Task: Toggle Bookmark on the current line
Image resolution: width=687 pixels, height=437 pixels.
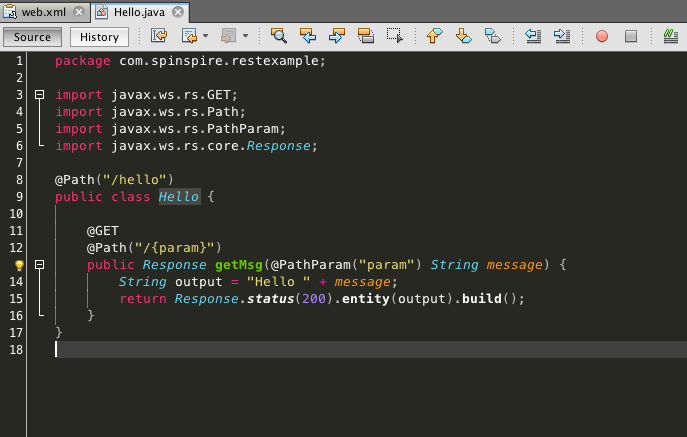Action: click(x=492, y=36)
